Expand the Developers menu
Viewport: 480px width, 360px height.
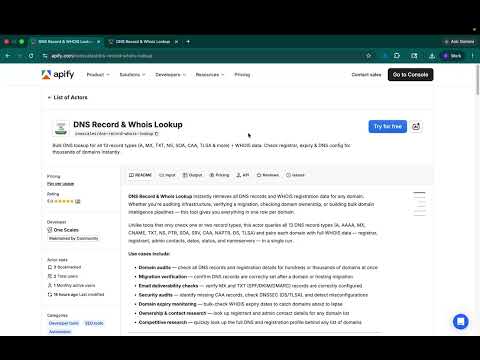(x=170, y=75)
